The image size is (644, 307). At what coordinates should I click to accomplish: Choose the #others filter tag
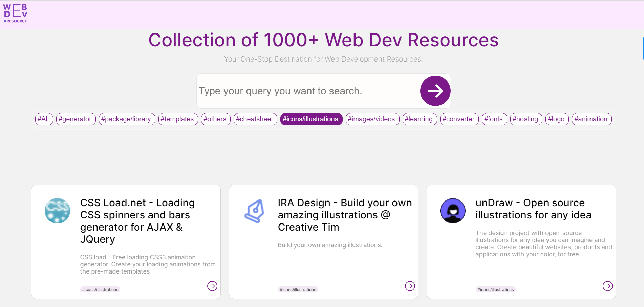point(216,119)
